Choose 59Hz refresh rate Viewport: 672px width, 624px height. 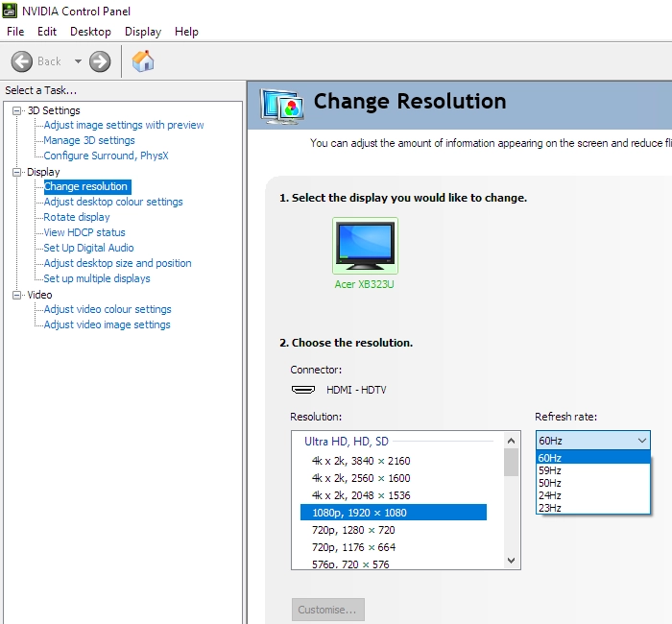(593, 470)
